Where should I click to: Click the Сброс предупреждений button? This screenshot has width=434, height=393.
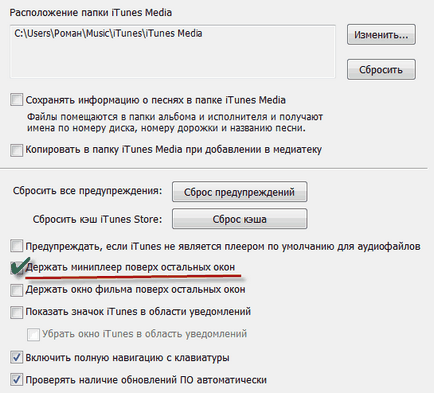(239, 192)
